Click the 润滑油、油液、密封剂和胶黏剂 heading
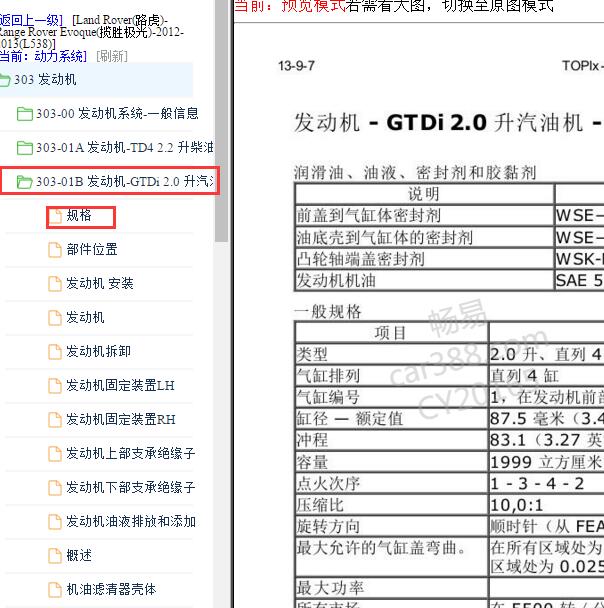This screenshot has width=604, height=608. coord(415,173)
